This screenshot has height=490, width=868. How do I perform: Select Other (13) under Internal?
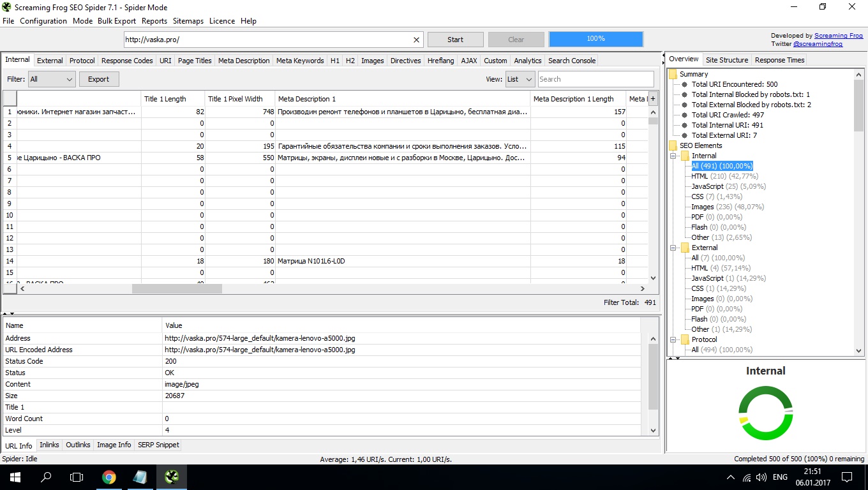point(722,237)
